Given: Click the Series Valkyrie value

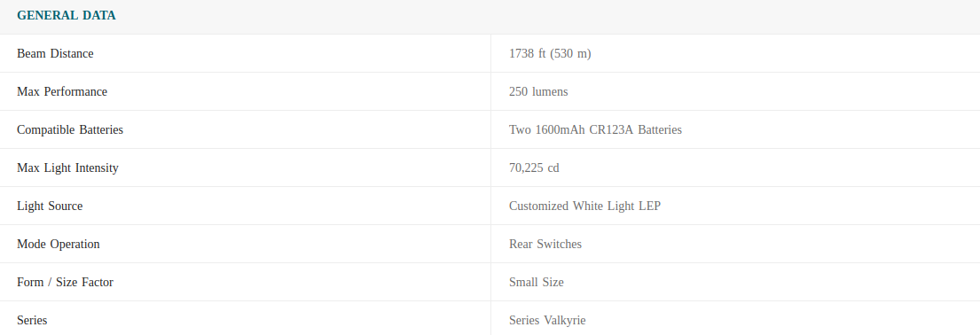Looking at the screenshot, I should coord(547,321).
